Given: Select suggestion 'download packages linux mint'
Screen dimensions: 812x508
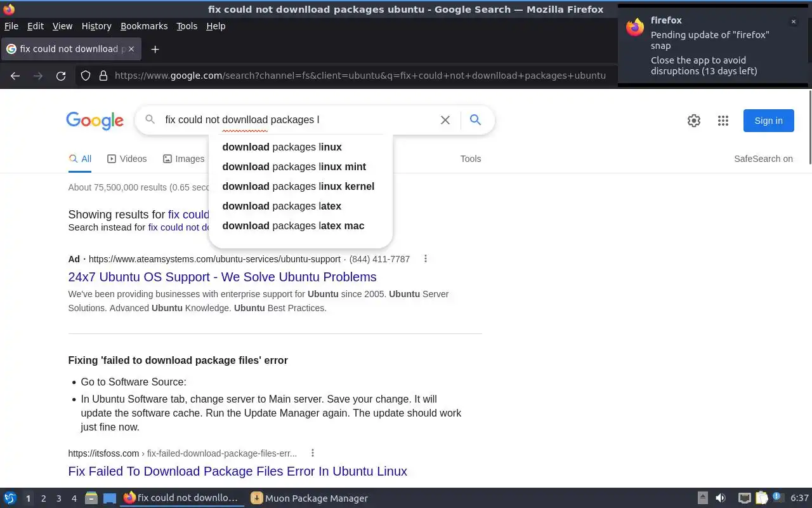Looking at the screenshot, I should [x=301, y=166].
